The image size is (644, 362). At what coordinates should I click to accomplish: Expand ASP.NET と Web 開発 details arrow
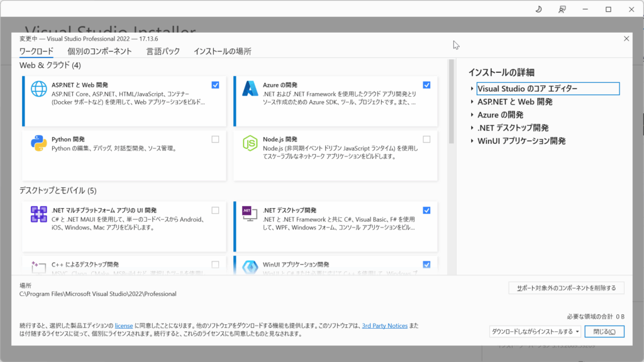pyautogui.click(x=472, y=102)
